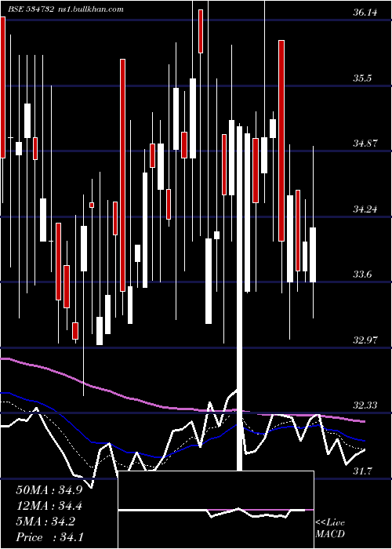
Task: Click the first red candle at chart start
Action: [2, 87]
